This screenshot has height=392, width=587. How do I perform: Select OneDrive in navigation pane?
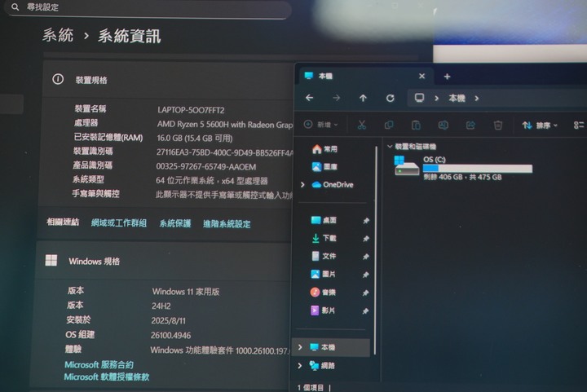[x=333, y=184]
